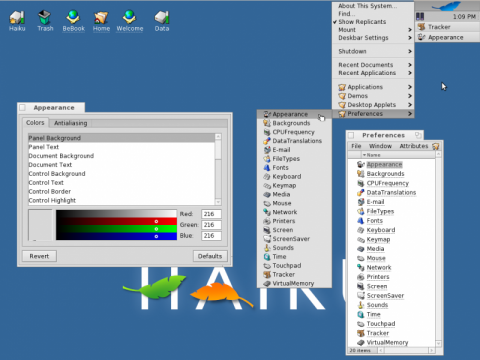
Task: Open the Window menu in Preferences window
Action: pos(380,146)
